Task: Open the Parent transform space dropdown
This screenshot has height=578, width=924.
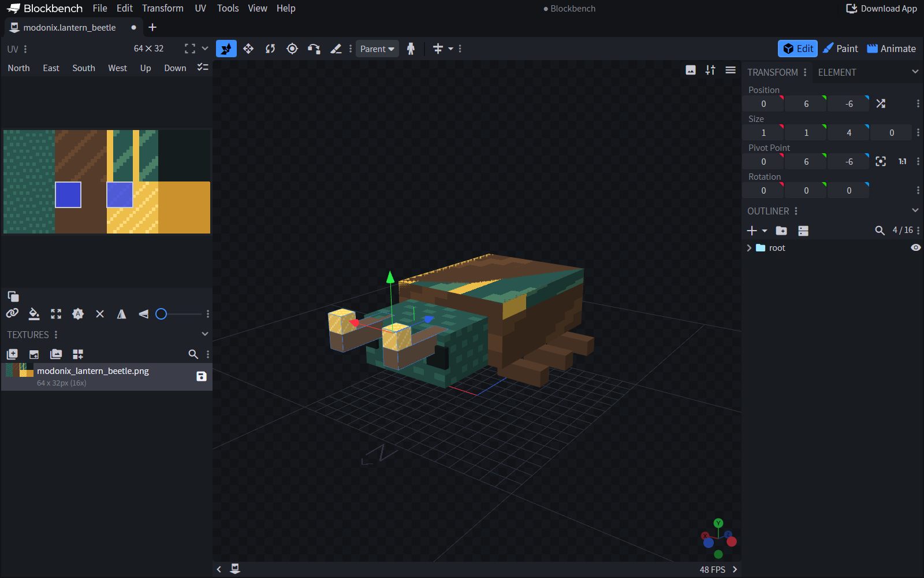Action: pos(377,49)
